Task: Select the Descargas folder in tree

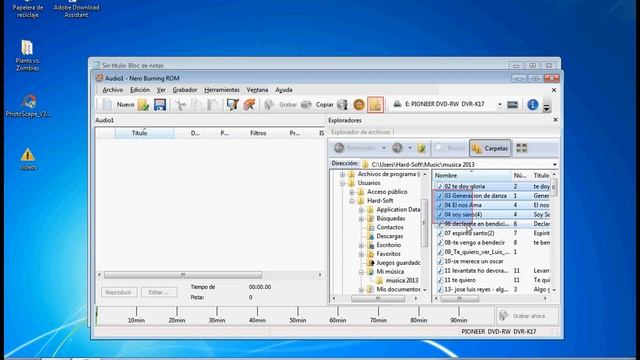Action: 389,236
